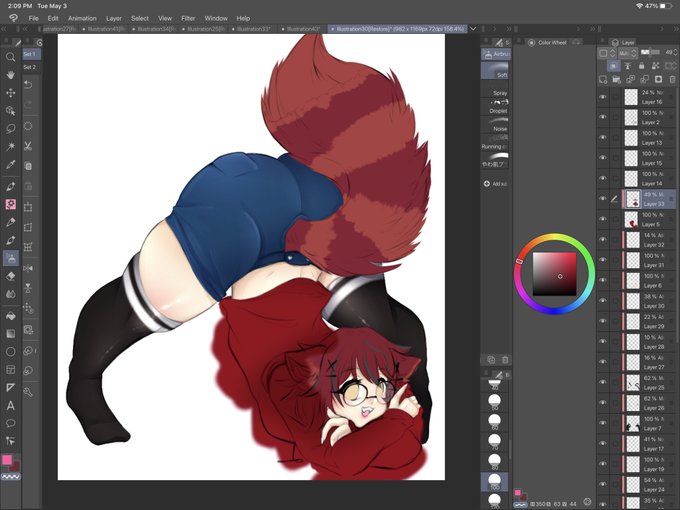
Task: Toggle Clip to layer below button
Action: pyautogui.click(x=614, y=66)
